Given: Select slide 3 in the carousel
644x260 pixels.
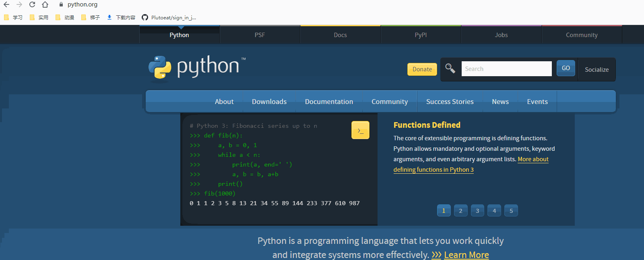Looking at the screenshot, I should coord(478,210).
